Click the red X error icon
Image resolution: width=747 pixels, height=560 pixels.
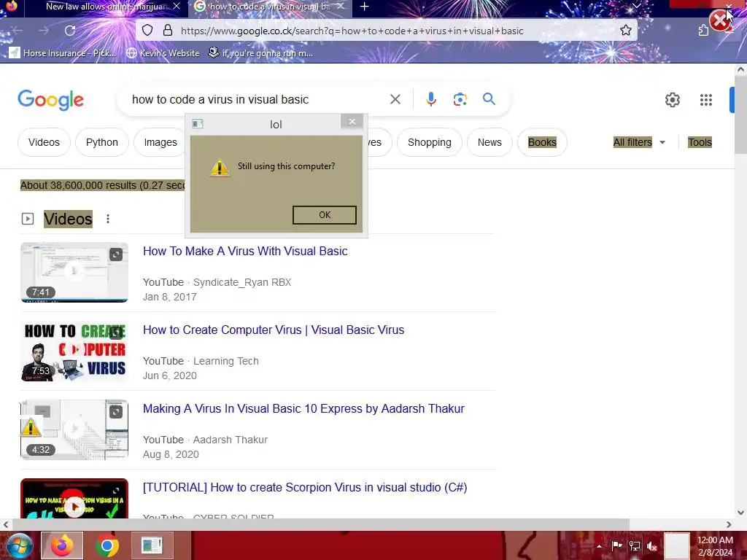click(719, 20)
